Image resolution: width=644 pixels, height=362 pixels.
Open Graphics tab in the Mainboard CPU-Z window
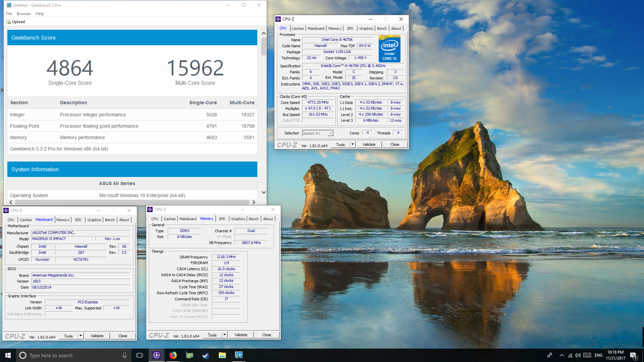point(94,220)
